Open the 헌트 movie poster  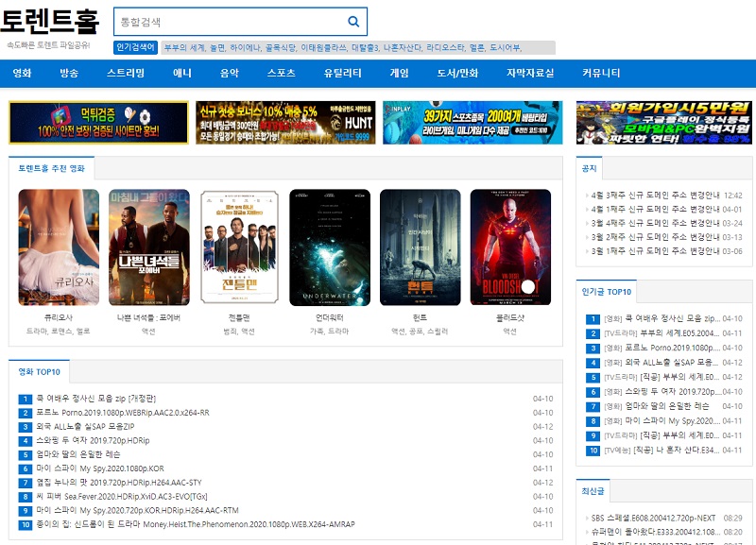pos(420,247)
